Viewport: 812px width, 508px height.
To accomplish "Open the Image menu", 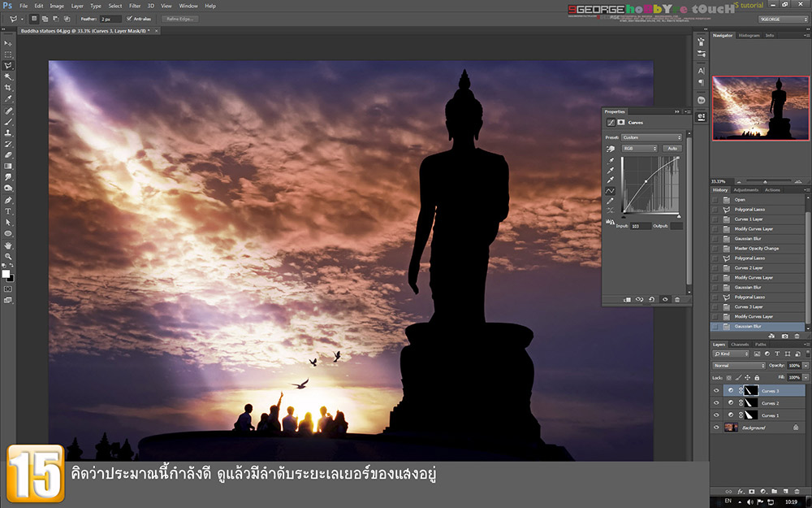I will coord(57,6).
